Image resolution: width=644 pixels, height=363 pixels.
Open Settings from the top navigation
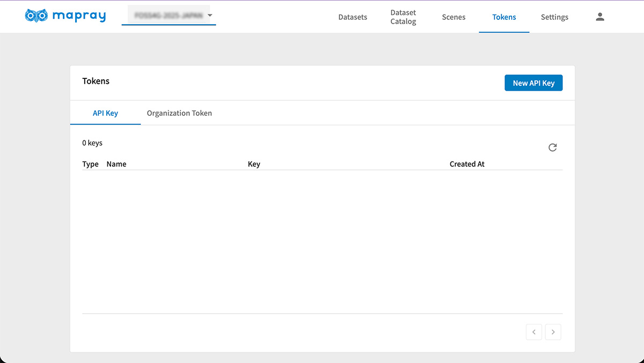point(554,17)
